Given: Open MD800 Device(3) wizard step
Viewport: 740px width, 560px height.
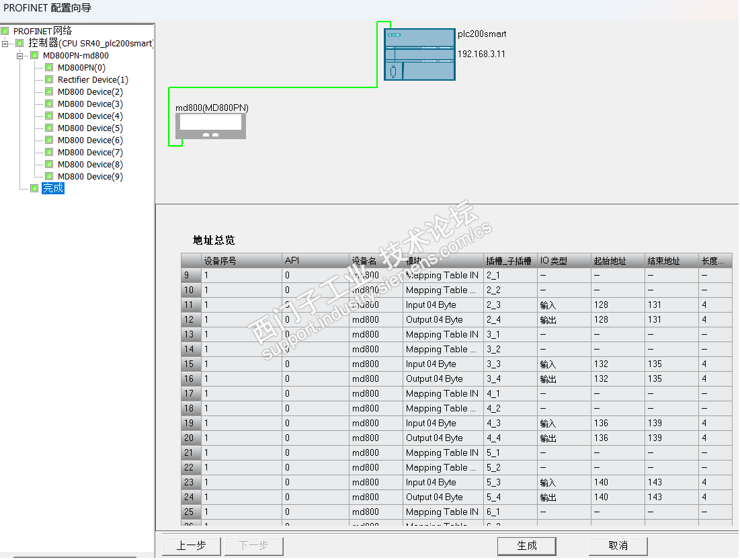Looking at the screenshot, I should pos(90,104).
